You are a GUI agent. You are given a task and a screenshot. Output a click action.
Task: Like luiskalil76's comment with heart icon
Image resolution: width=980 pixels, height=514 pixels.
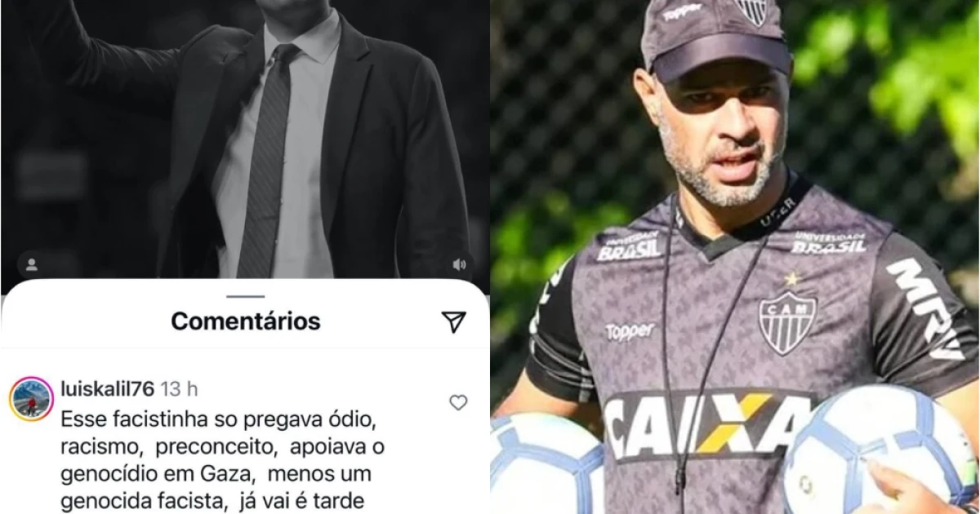[x=458, y=402]
